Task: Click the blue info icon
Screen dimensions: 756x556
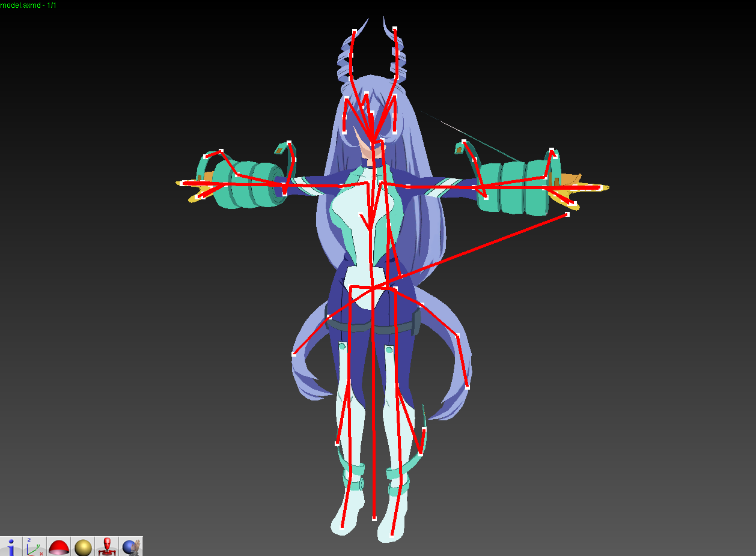Action: pyautogui.click(x=11, y=546)
